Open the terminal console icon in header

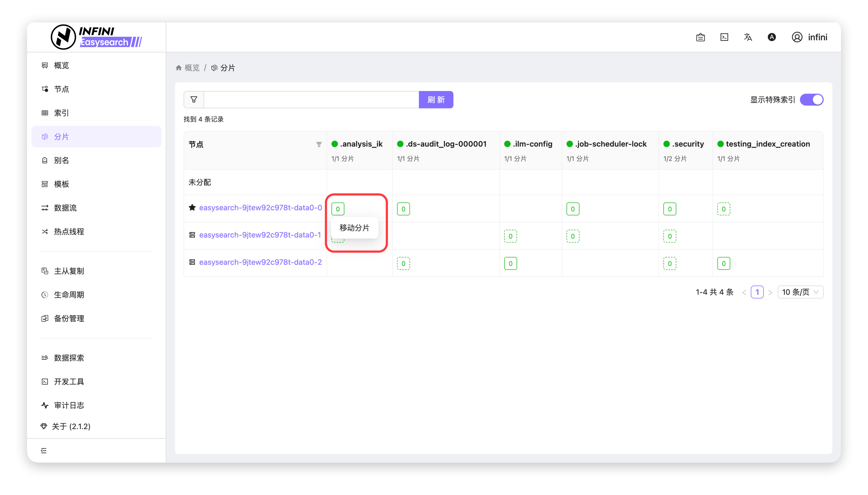(724, 37)
